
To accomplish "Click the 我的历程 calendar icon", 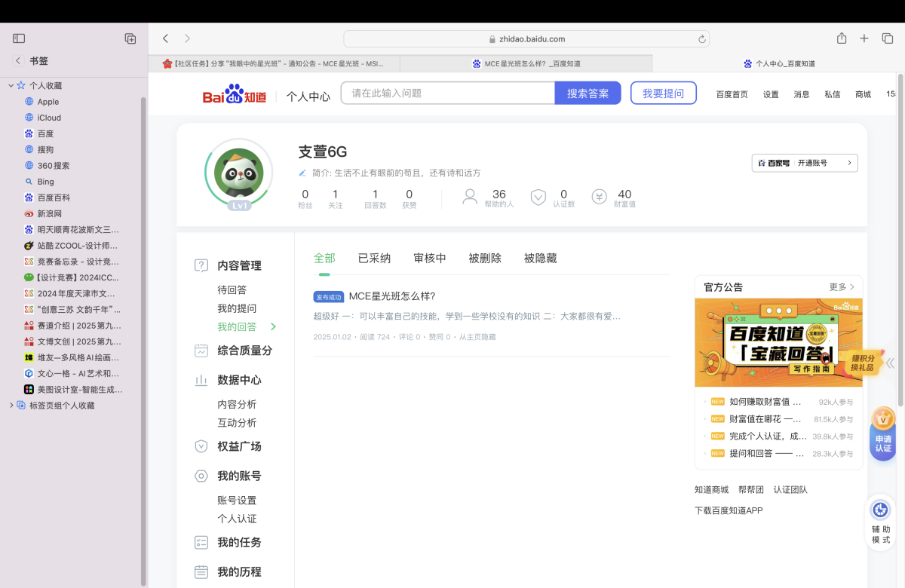I will [x=201, y=571].
